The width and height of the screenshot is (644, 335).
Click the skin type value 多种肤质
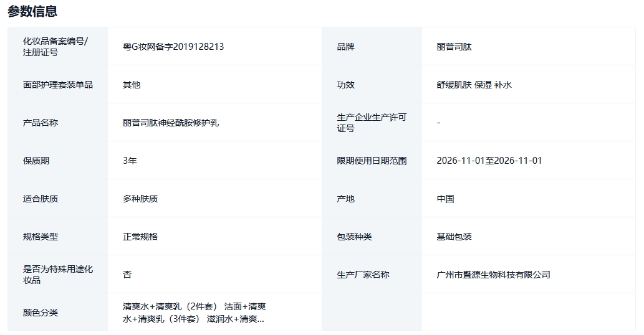tap(140, 199)
